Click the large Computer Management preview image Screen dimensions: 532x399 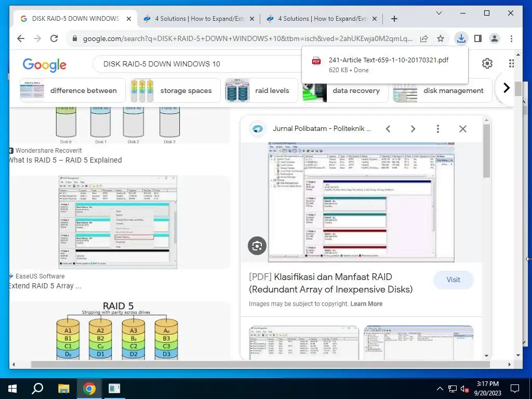[362, 202]
